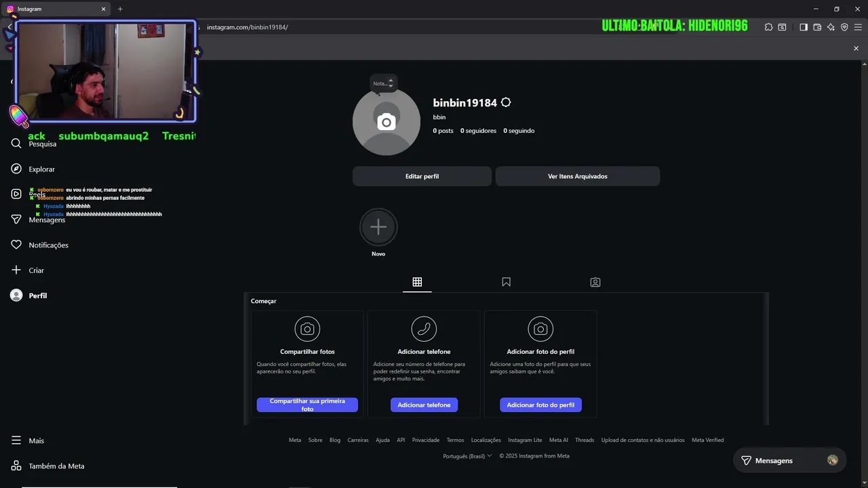Open Ajuda footer link
Screen dimensions: 868x488
tap(382, 440)
